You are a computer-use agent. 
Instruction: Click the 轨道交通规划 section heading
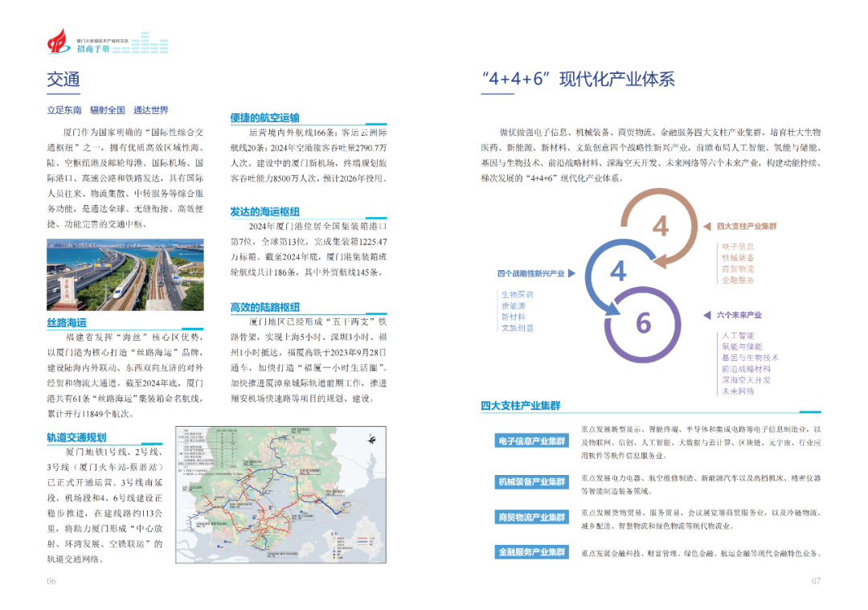[76, 437]
